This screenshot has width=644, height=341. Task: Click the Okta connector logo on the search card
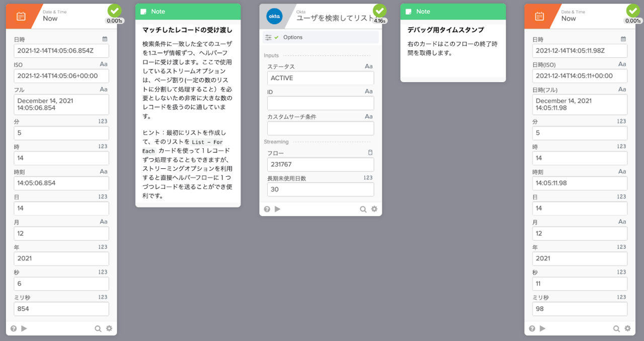[x=274, y=16]
